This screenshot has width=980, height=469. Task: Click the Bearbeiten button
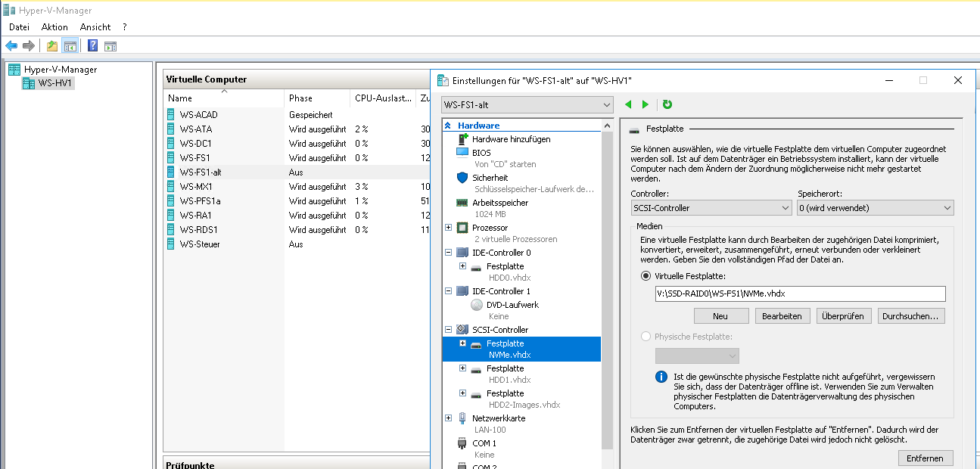tap(782, 316)
